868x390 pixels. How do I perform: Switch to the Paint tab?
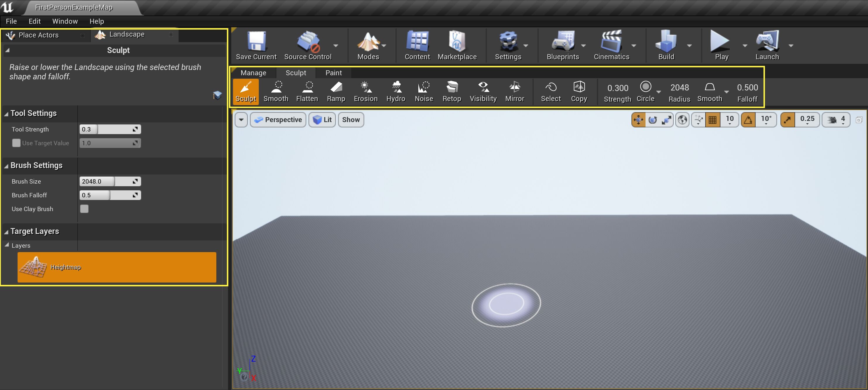pos(333,73)
